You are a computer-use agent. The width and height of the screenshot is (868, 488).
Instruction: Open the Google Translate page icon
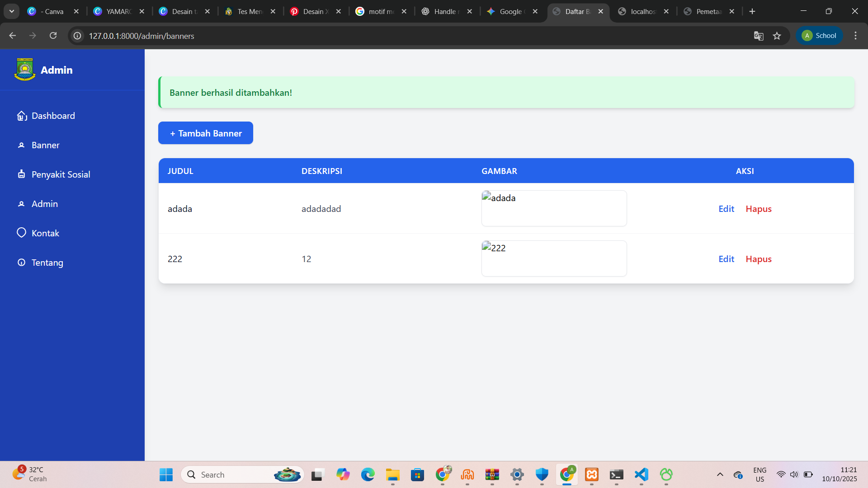coord(759,36)
